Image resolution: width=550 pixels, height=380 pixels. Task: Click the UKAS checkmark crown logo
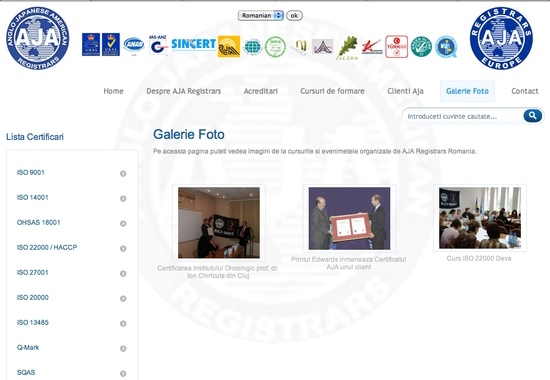point(111,45)
